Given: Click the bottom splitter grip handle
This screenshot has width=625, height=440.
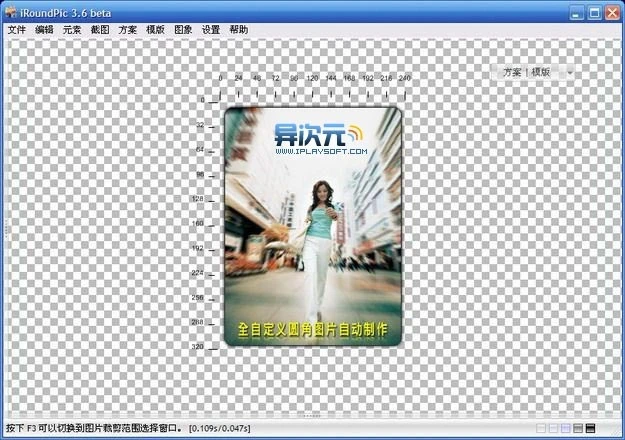Looking at the screenshot, I should tap(312, 416).
